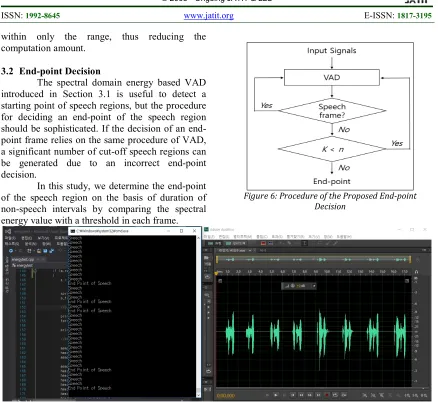Click the ISSN number 1992-8645
The image size is (438, 402).
pos(43,16)
